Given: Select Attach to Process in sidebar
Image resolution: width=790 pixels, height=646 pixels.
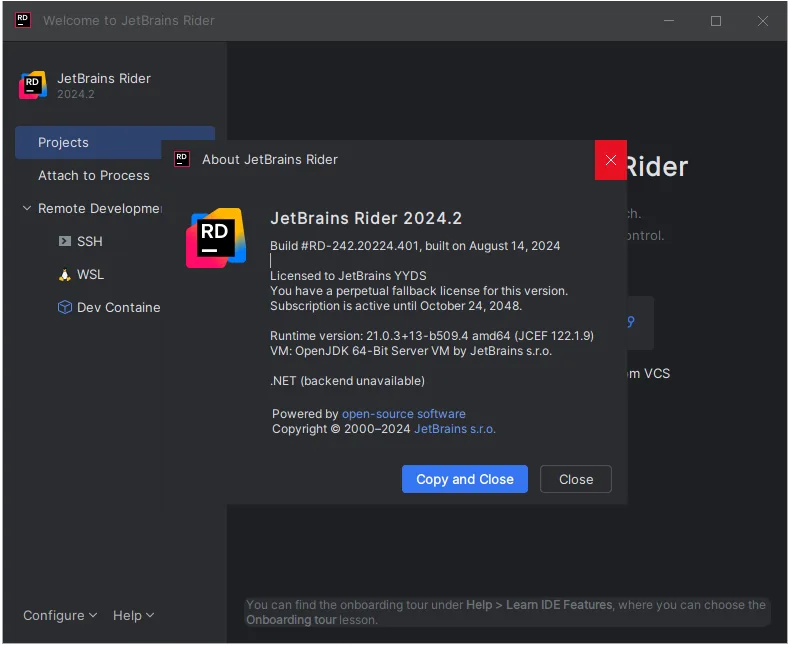Looking at the screenshot, I should [x=94, y=175].
